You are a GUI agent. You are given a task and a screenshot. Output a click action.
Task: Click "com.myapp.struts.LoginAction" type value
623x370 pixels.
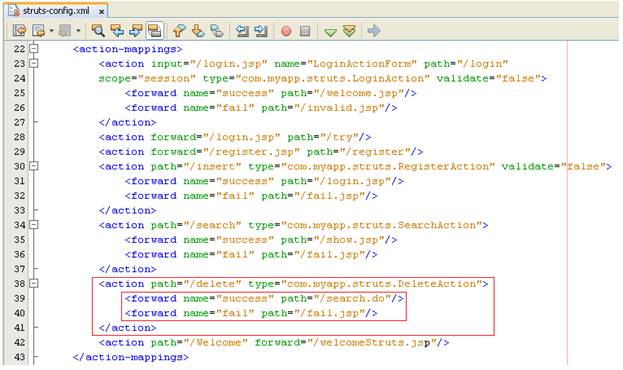tap(333, 78)
